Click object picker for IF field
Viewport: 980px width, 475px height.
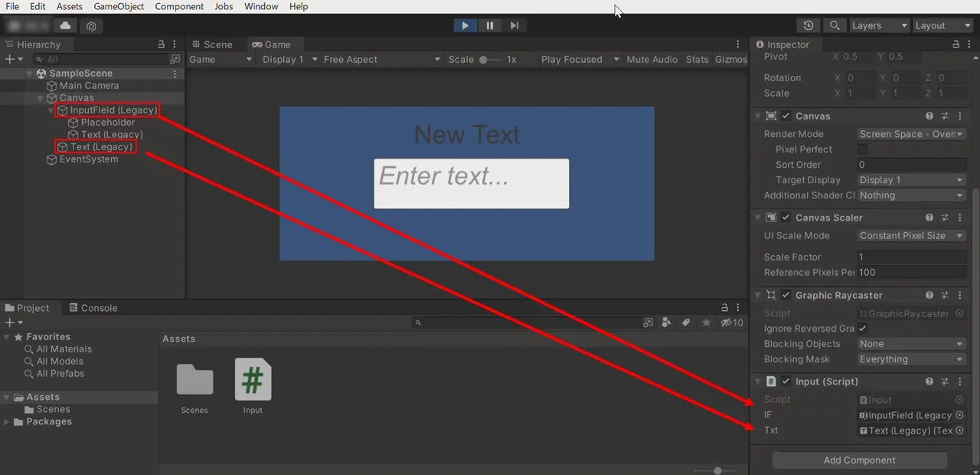click(959, 415)
